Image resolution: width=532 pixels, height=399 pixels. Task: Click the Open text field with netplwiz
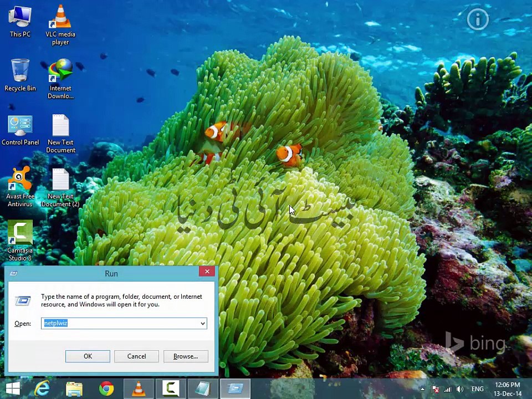click(x=124, y=323)
